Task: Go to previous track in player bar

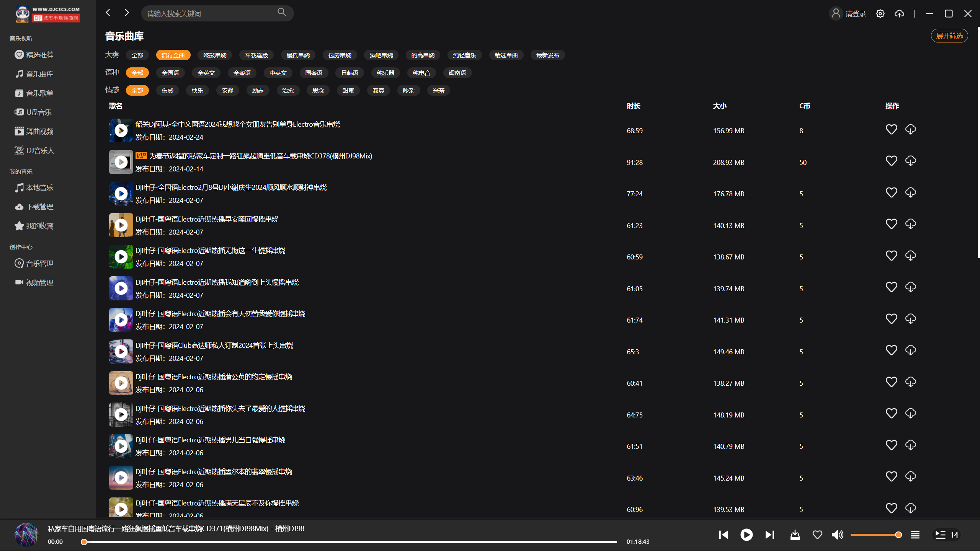Action: click(723, 535)
